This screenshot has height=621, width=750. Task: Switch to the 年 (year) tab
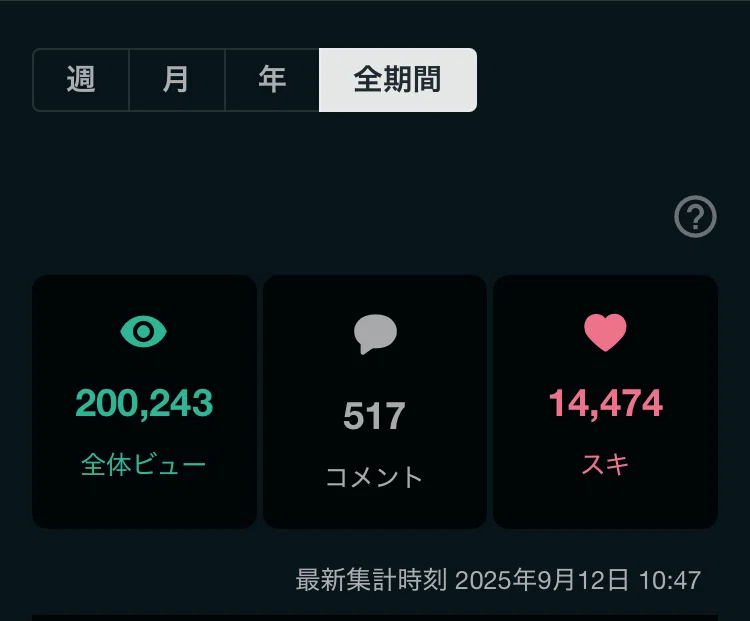pyautogui.click(x=272, y=80)
